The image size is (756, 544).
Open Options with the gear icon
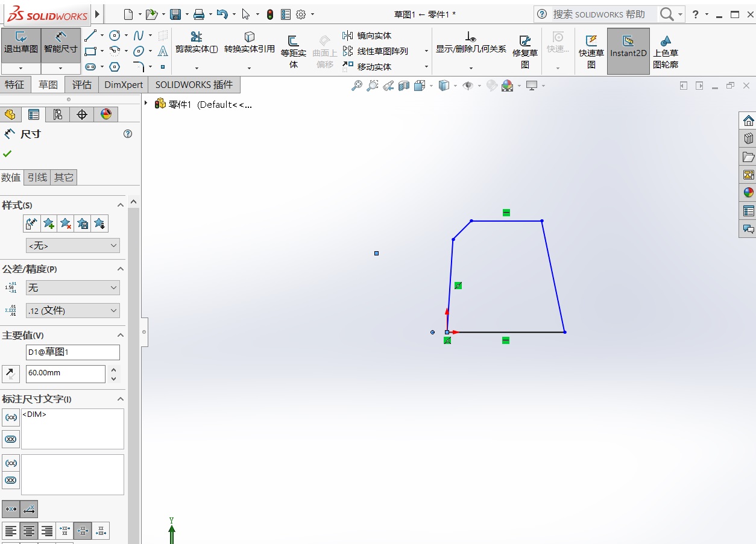[301, 14]
